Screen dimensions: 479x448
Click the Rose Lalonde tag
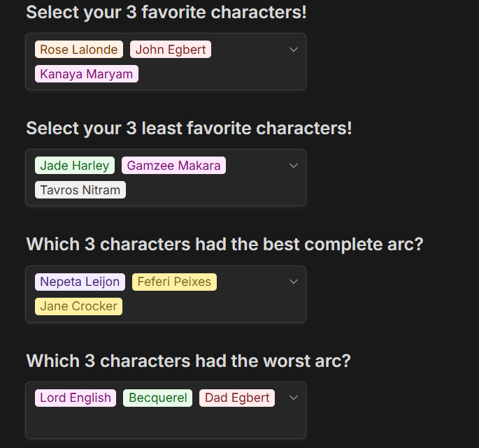click(79, 50)
